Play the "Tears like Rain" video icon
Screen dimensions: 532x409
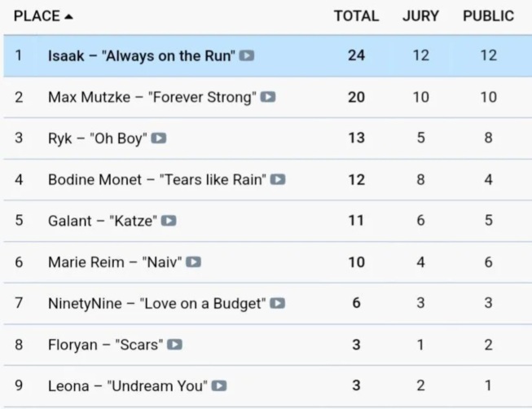[x=278, y=179]
